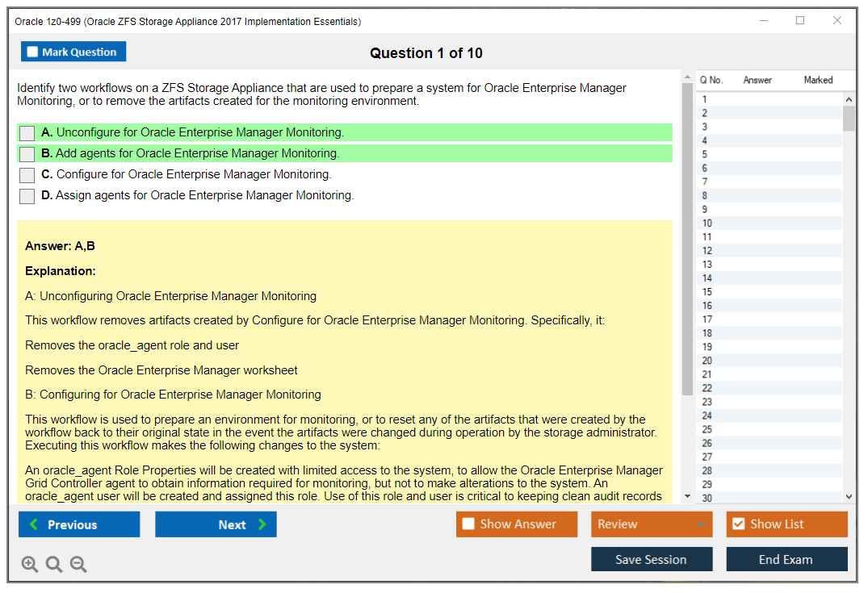Select question 22 in the list

(769, 388)
